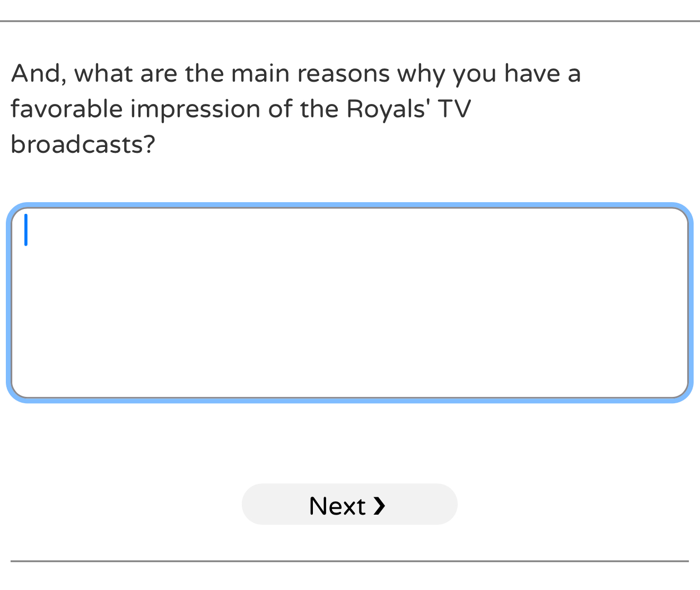Focus the open-ended answer text box
This screenshot has width=700, height=590.
click(x=349, y=302)
